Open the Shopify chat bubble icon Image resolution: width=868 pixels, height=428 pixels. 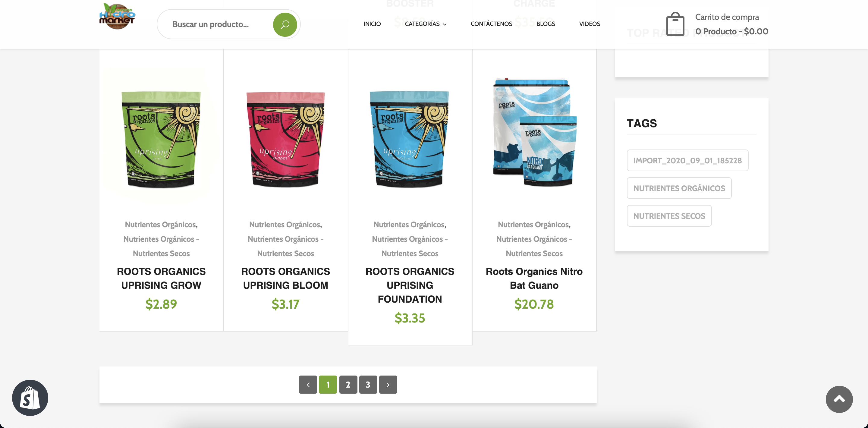tap(30, 398)
